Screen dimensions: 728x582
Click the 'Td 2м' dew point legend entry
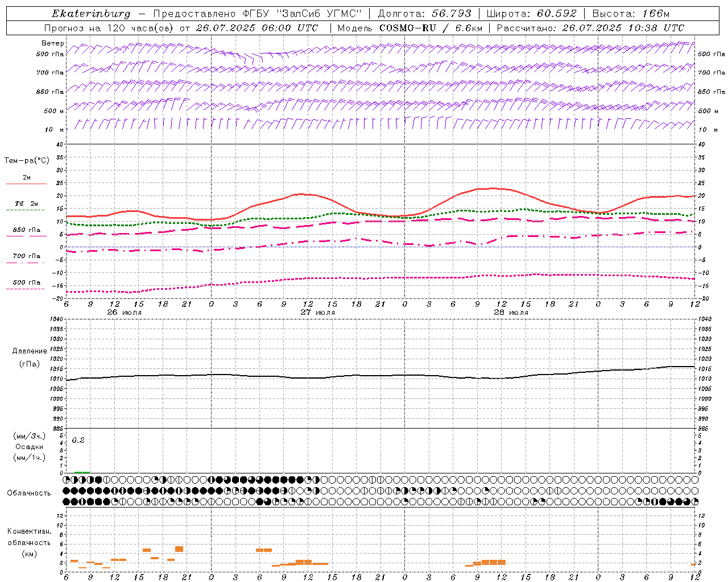coord(26,203)
